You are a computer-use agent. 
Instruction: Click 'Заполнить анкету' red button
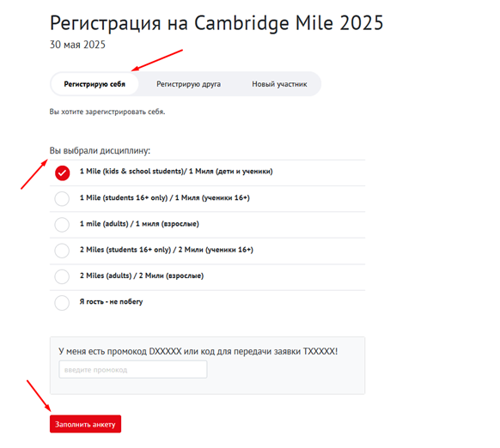click(x=85, y=424)
